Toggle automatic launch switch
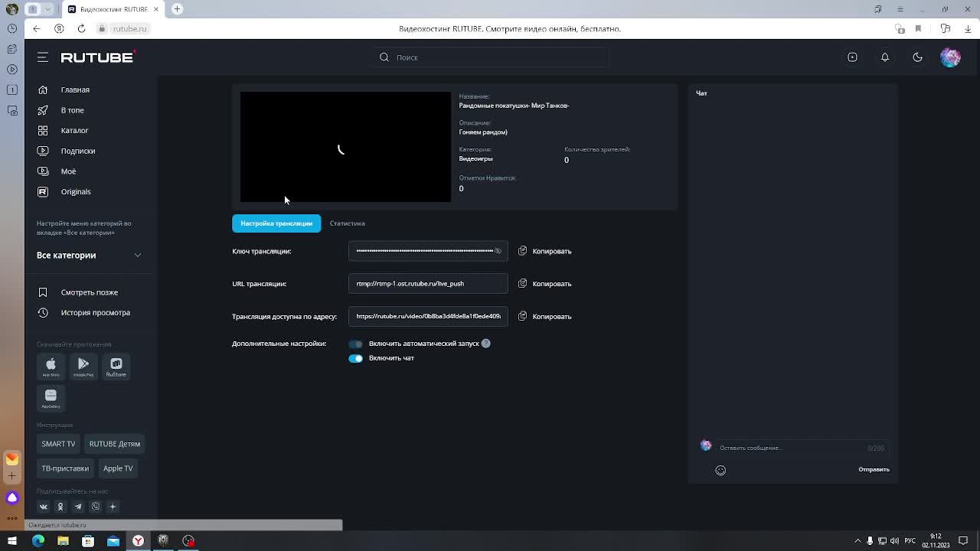The width and height of the screenshot is (980, 551). 355,344
